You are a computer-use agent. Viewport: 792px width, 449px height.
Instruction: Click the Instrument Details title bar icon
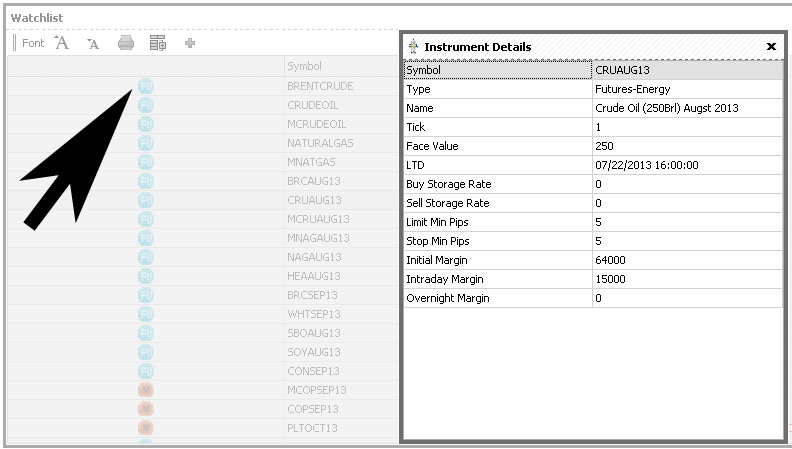(414, 47)
